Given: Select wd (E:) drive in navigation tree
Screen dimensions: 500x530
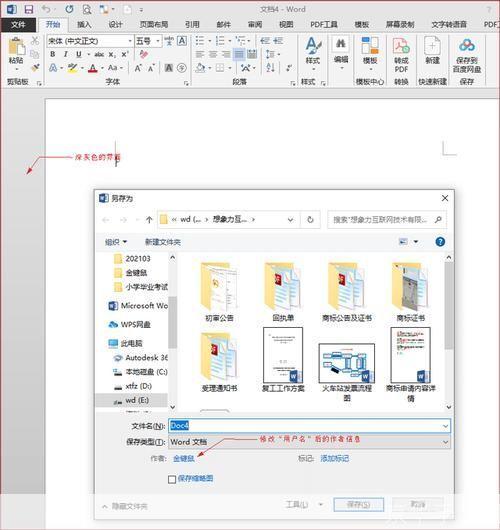Looking at the screenshot, I should coord(132,401).
